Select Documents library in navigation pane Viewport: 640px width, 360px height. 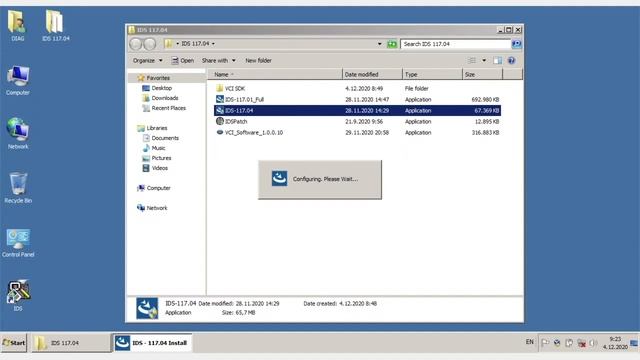[165, 138]
